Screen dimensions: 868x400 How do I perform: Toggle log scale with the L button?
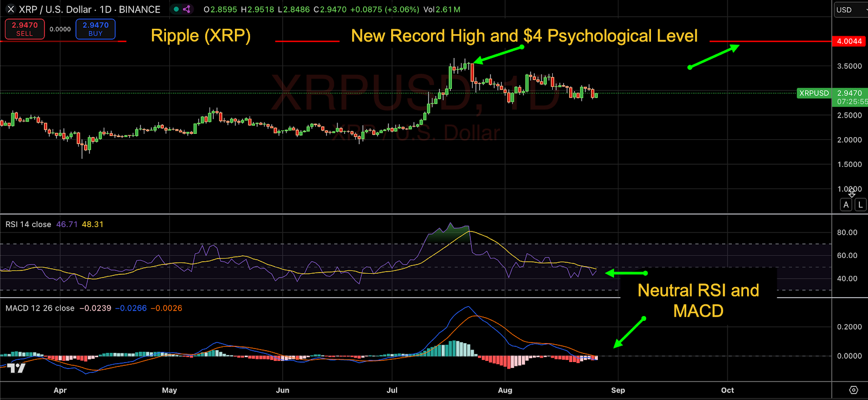[860, 205]
